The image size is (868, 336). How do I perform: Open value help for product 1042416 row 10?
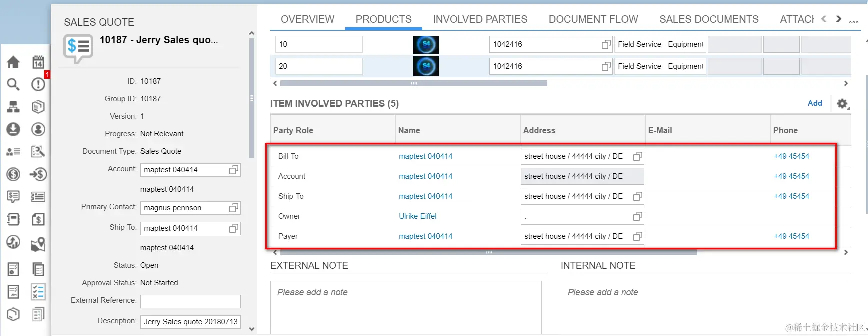click(606, 44)
